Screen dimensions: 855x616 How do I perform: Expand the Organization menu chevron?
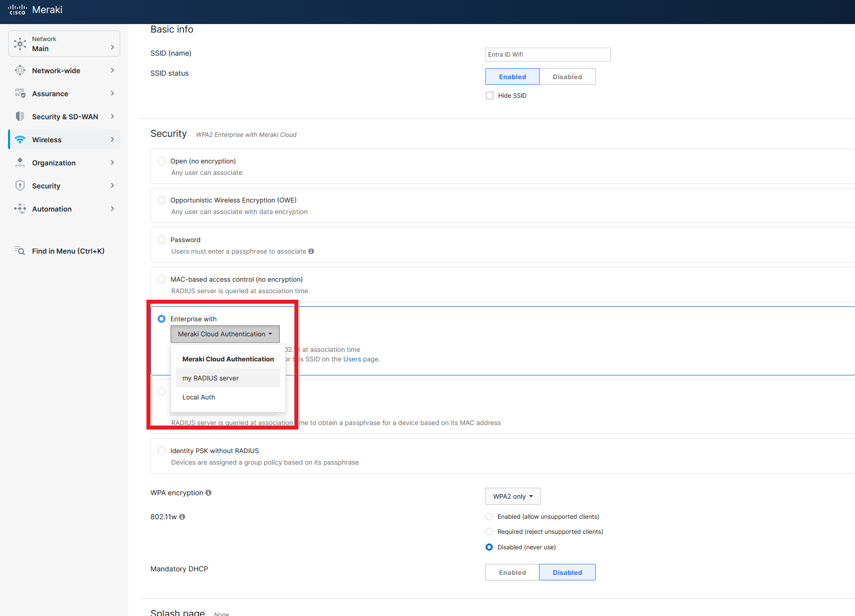pos(112,163)
